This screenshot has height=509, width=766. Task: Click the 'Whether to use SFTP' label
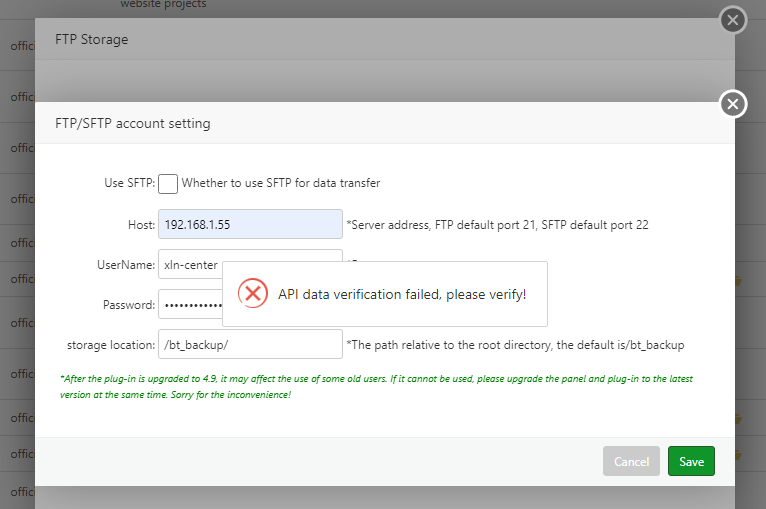(x=281, y=183)
